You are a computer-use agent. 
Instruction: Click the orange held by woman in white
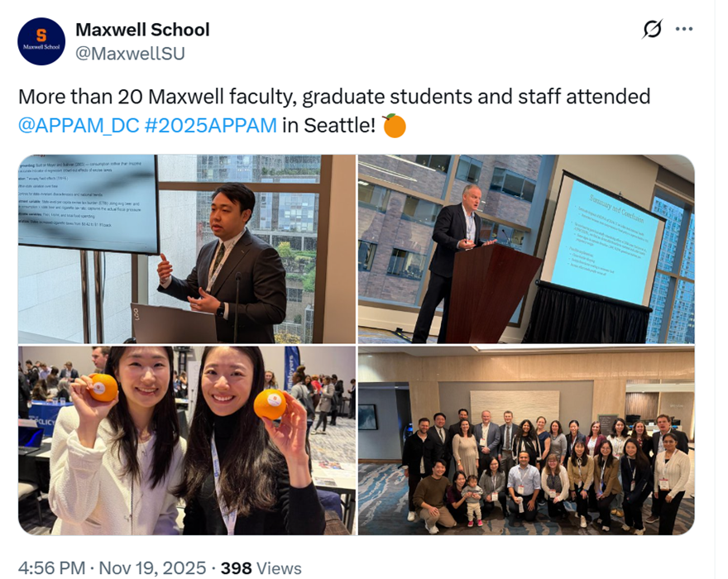click(103, 388)
